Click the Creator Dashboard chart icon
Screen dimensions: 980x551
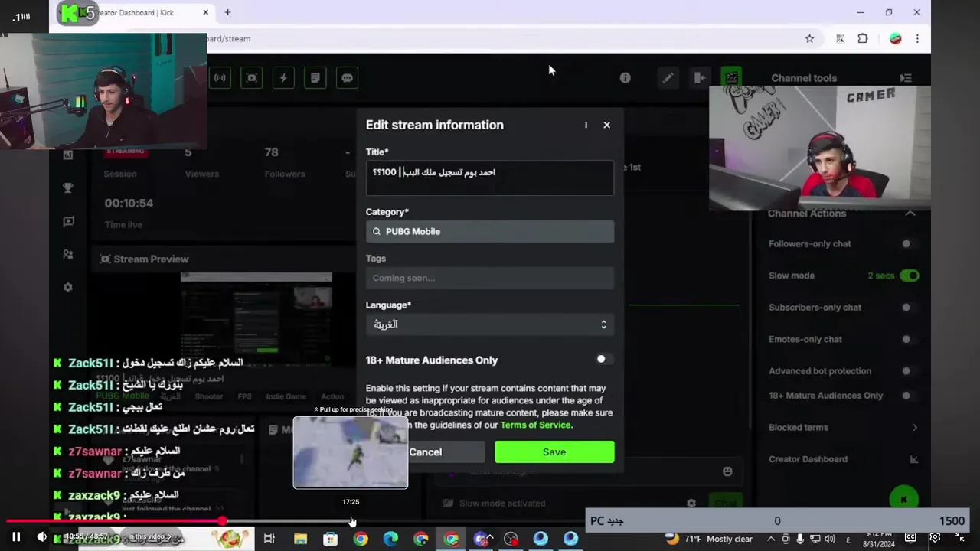pyautogui.click(x=913, y=459)
